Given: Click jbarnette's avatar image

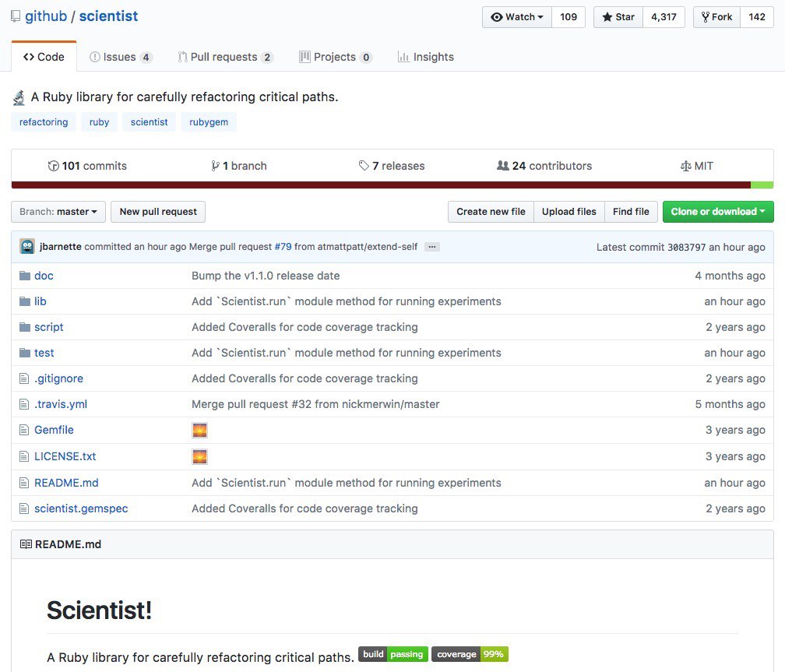Looking at the screenshot, I should click(x=27, y=246).
